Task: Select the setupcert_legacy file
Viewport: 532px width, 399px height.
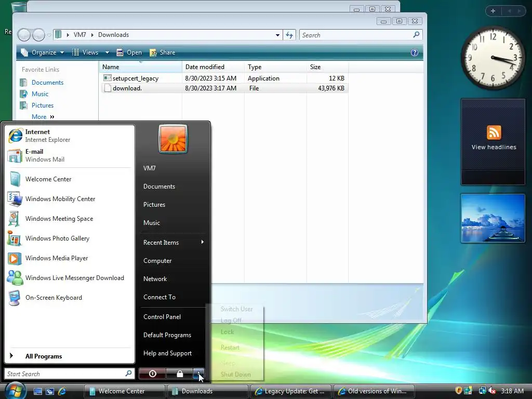Action: [224, 78]
